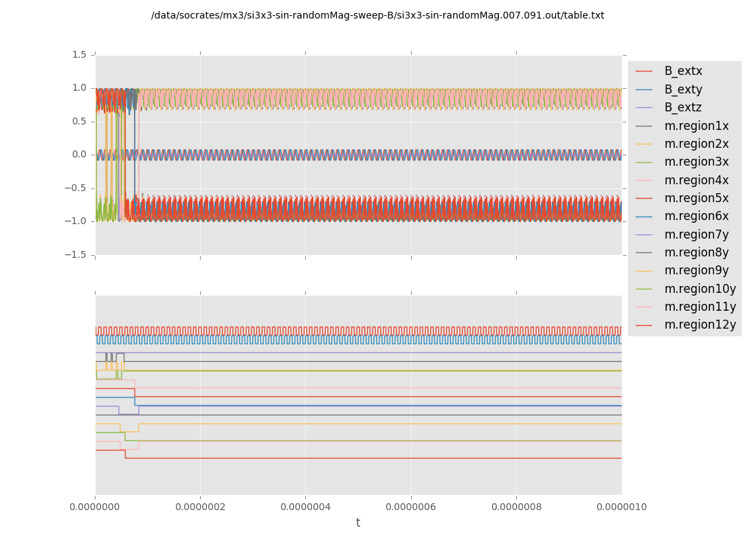
Task: Click the m.region5x legend label
Action: point(696,198)
